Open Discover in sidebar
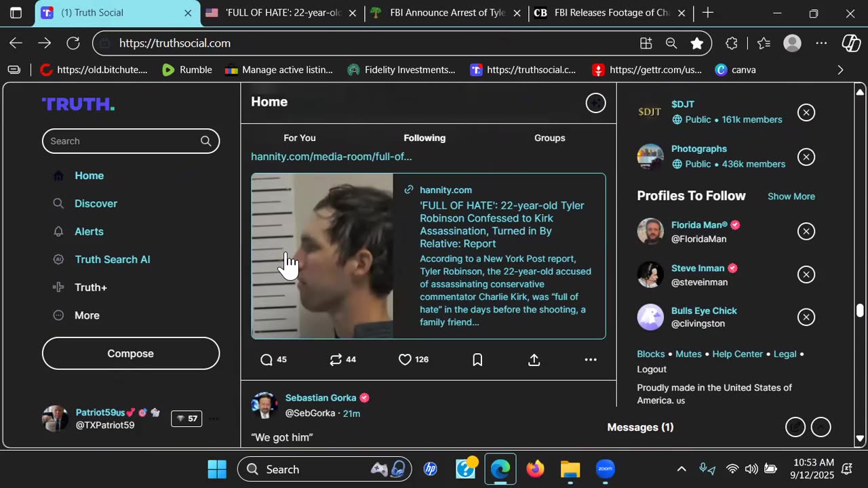 [x=96, y=203]
